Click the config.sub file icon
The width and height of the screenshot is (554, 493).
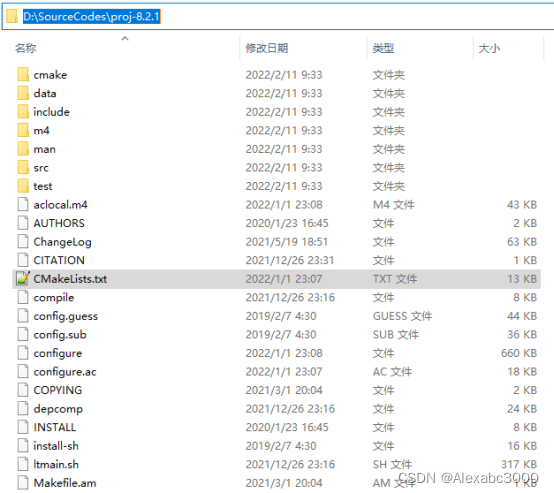23,334
